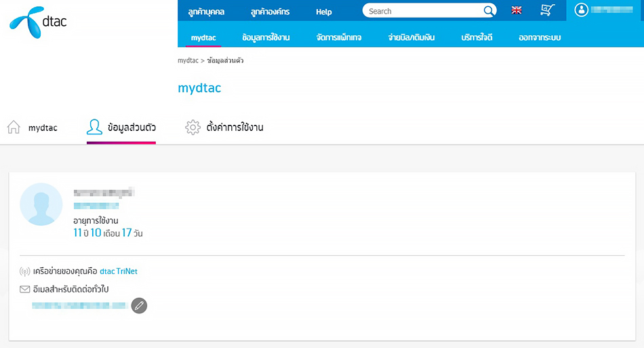This screenshot has height=348, width=644.
Task: Click the network signal icon
Action: [x=24, y=271]
